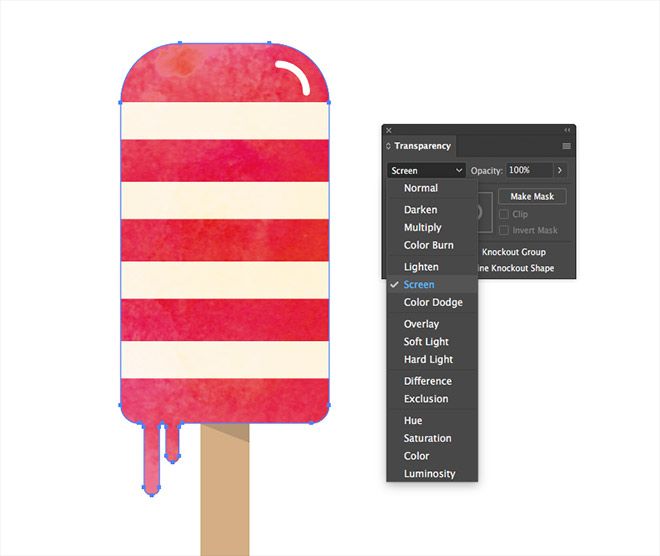The image size is (660, 556).
Task: Click the object thumbnail in Transparency panel
Action: (x=484, y=212)
